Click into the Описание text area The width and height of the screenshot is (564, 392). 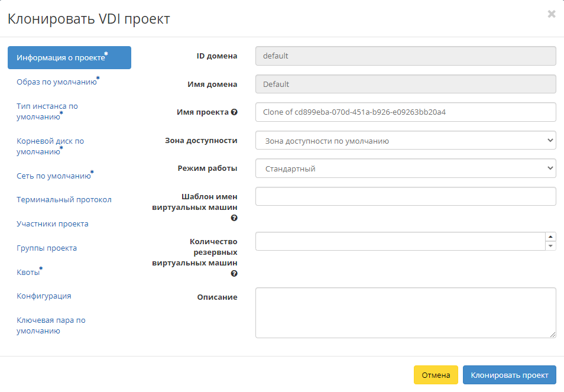coord(406,313)
